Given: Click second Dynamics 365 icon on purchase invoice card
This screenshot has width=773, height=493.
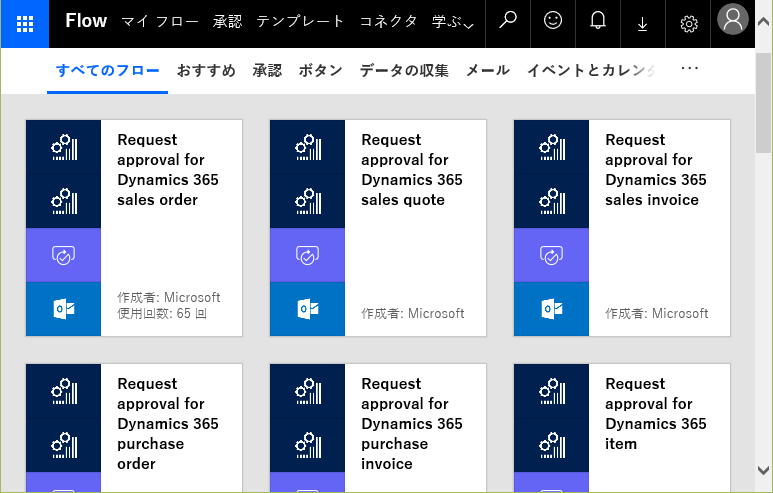Looking at the screenshot, I should click(308, 445).
